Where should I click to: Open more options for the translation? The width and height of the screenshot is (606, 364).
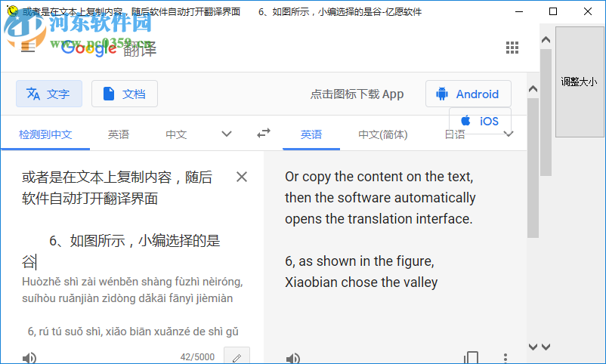pyautogui.click(x=506, y=358)
